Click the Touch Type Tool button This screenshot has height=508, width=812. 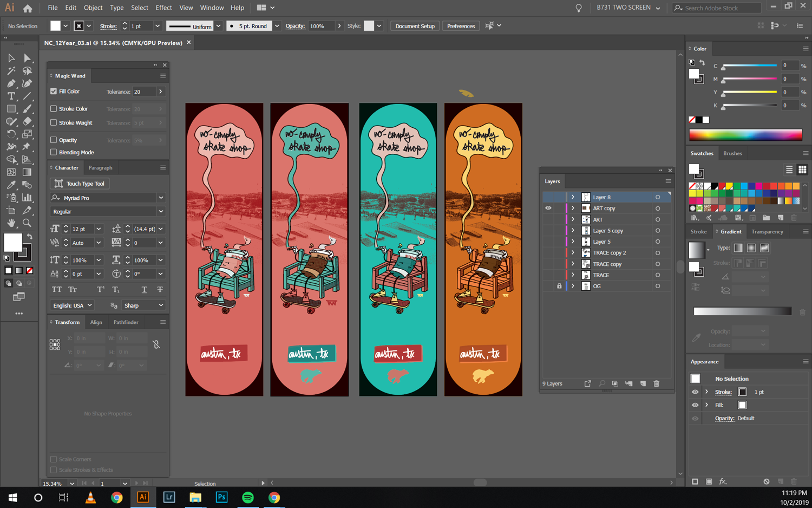[x=80, y=184]
